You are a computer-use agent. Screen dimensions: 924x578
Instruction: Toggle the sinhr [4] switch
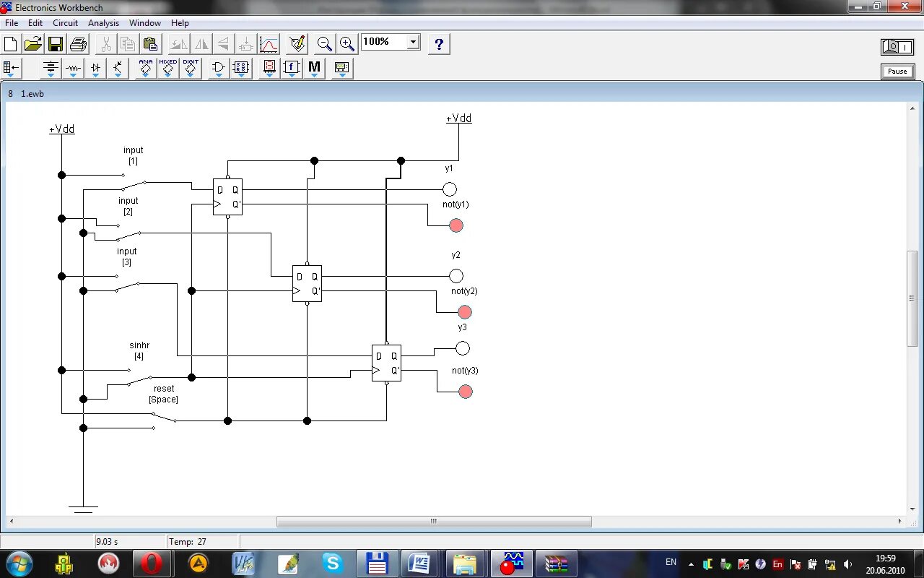[x=139, y=376]
